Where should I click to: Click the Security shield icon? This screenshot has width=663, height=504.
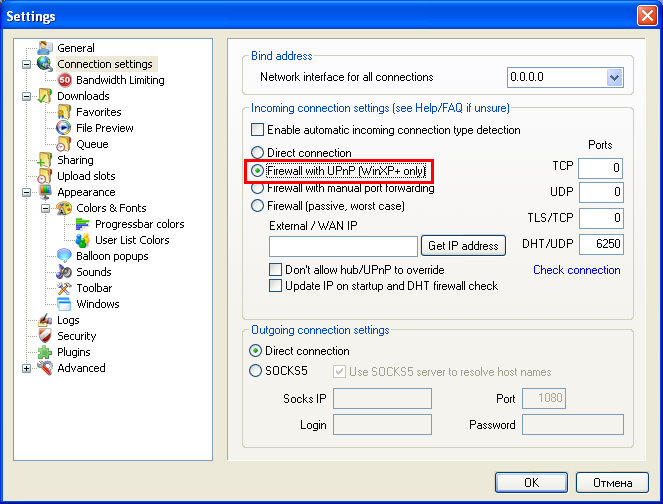click(45, 336)
